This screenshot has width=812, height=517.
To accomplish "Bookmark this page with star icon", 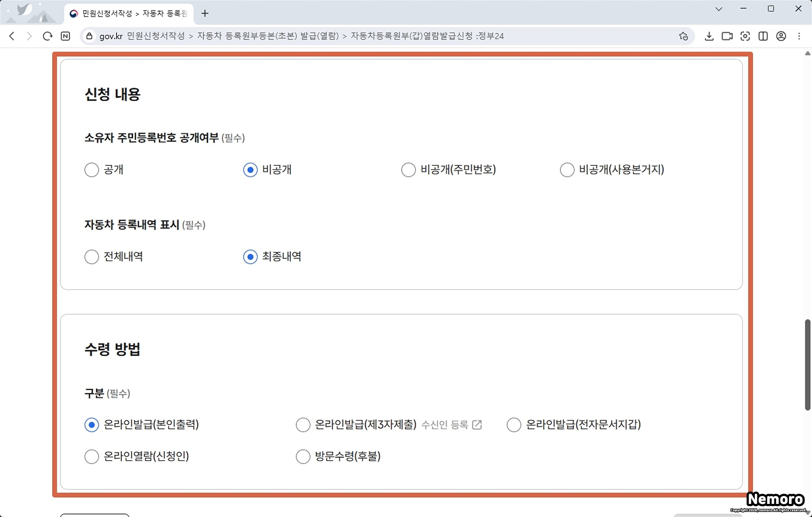I will (x=683, y=36).
